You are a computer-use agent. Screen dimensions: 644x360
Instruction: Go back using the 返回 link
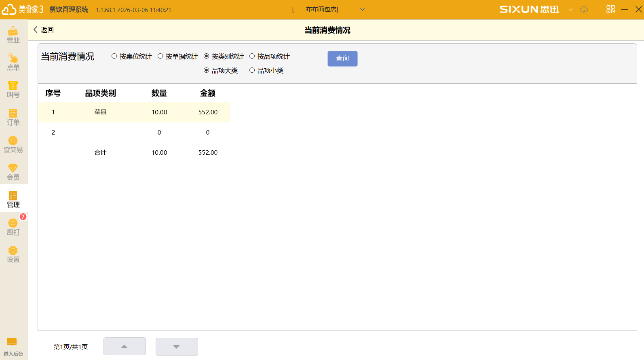(43, 30)
